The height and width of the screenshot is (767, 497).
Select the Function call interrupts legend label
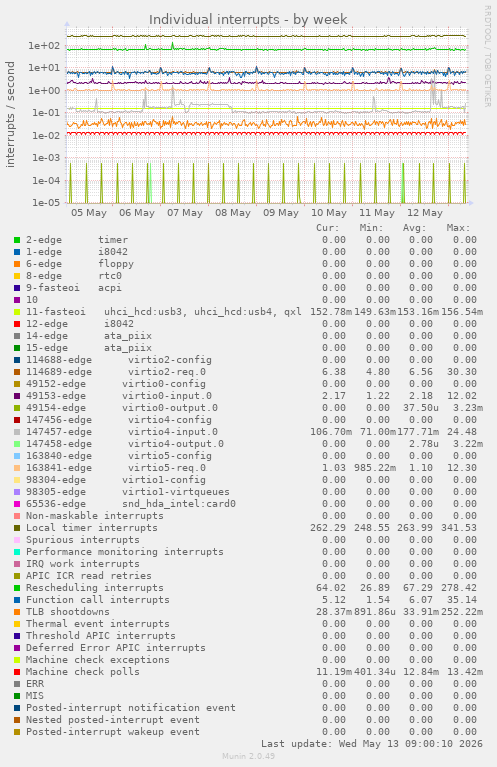(98, 600)
